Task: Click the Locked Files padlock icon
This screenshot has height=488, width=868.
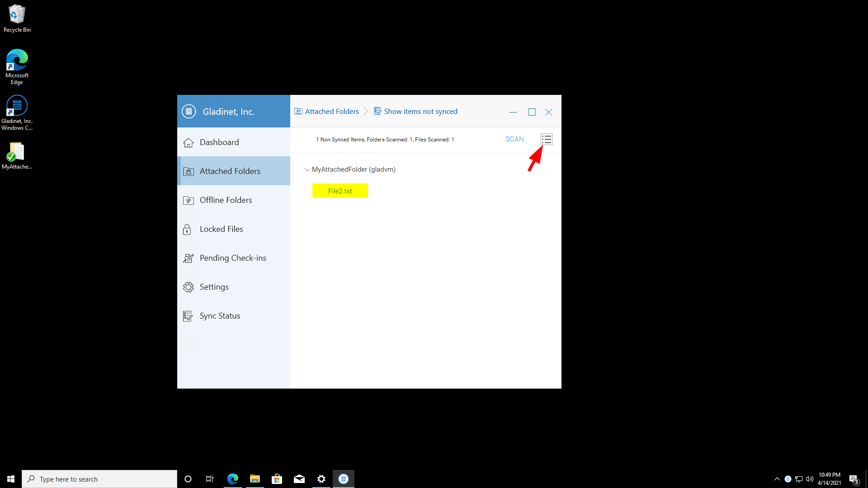Action: coord(187,230)
